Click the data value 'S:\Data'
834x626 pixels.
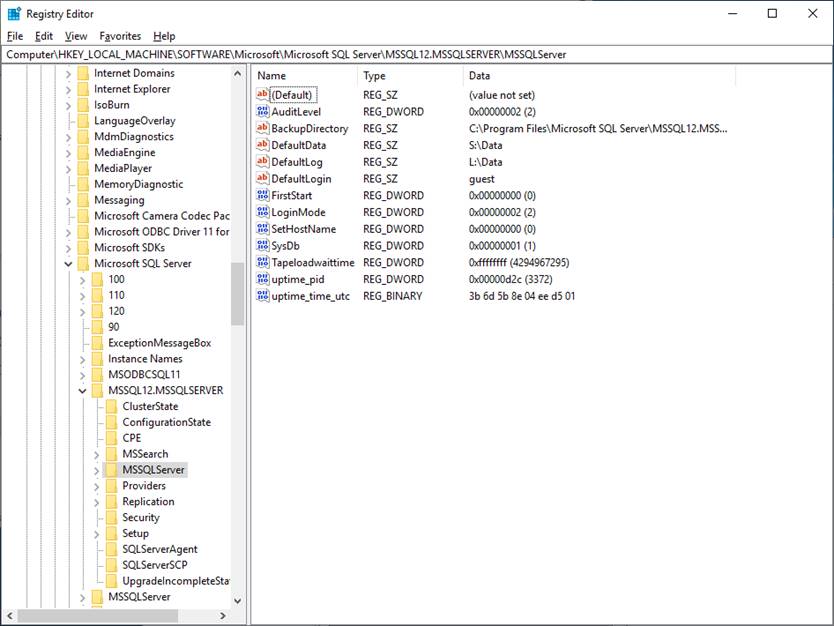485,145
